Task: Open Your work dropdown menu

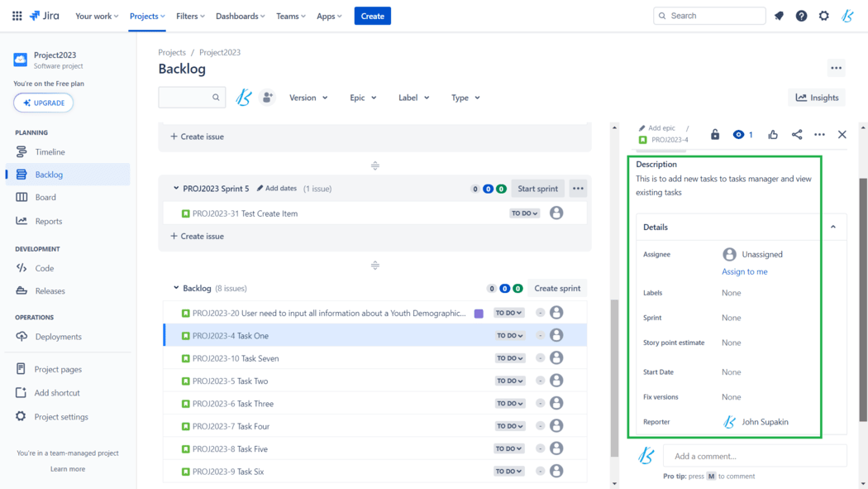Action: point(97,16)
